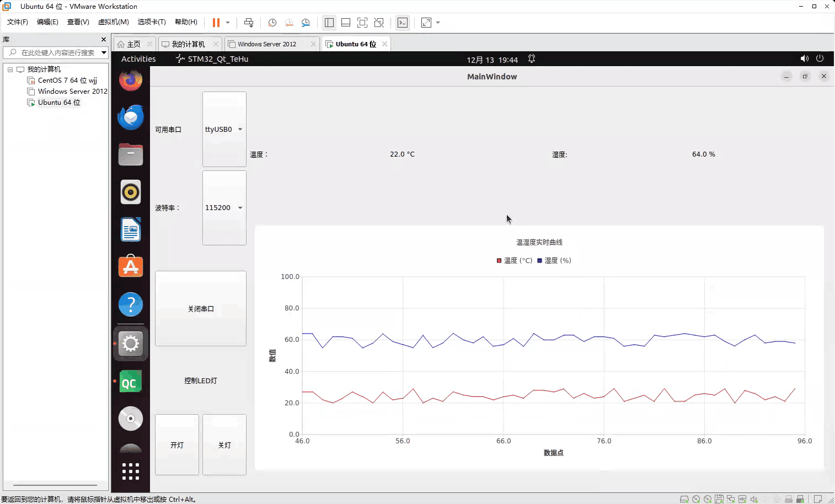The width and height of the screenshot is (835, 504).
Task: Open the Ubuntu power menu icon
Action: [x=820, y=58]
